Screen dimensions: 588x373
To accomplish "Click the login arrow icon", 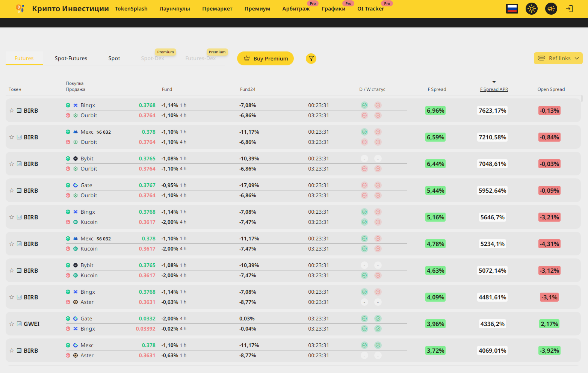I will (569, 9).
